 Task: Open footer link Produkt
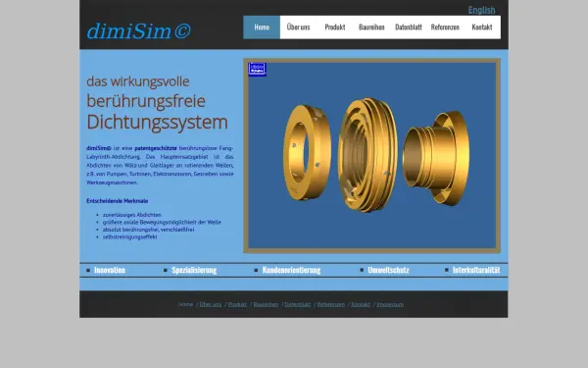coord(237,304)
